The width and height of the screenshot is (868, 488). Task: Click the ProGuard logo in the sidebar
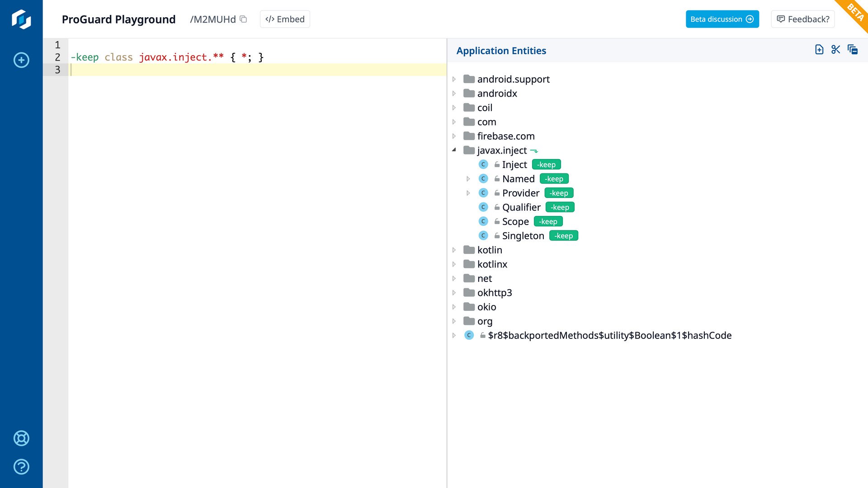coord(21,19)
